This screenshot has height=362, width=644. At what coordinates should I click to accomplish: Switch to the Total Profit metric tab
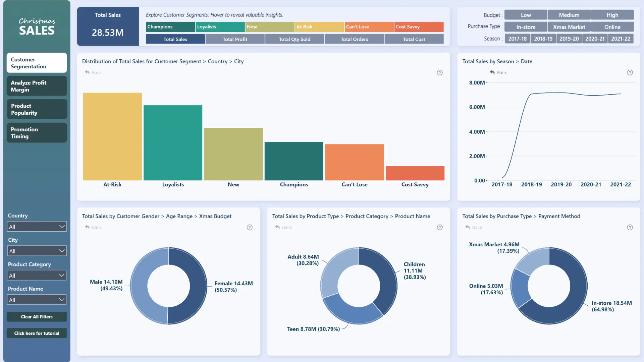click(235, 39)
